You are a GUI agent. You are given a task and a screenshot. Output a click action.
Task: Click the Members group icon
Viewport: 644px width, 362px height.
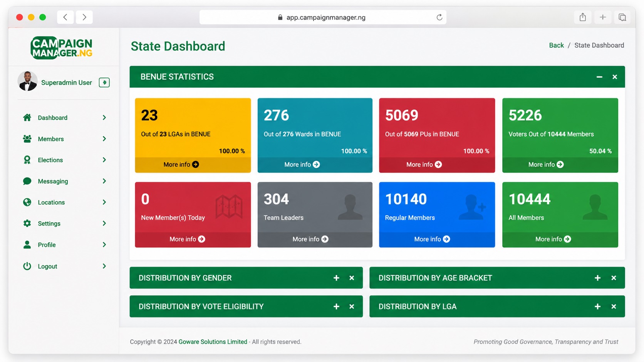(27, 138)
